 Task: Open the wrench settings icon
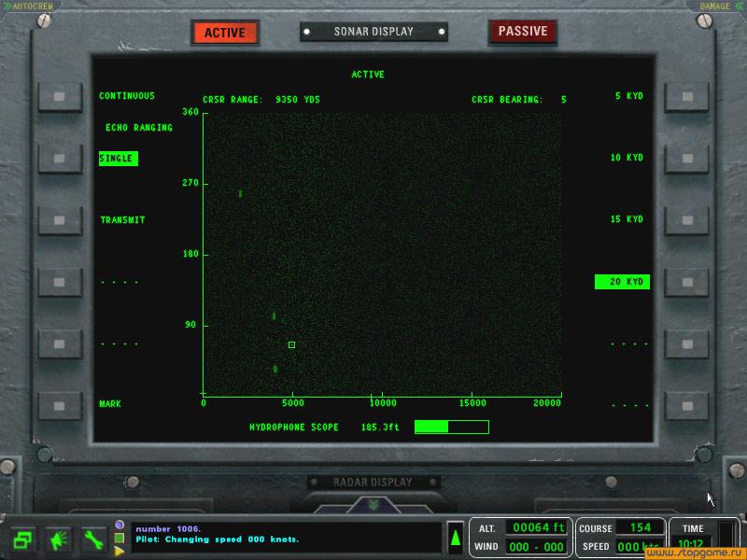(x=93, y=539)
